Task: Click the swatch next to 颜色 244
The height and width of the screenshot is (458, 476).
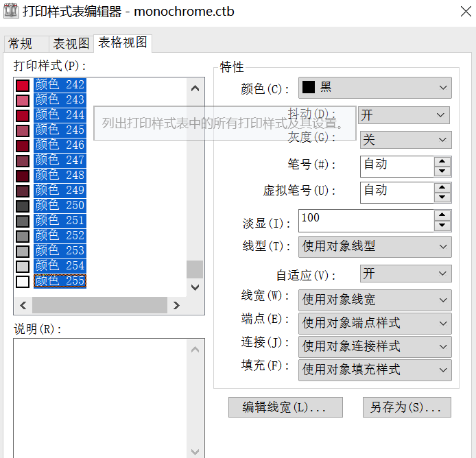Action: (23, 116)
